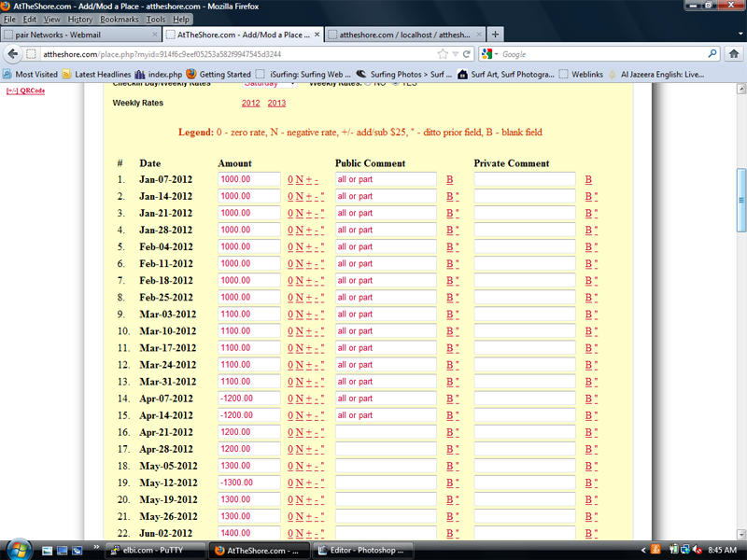Viewport: 747px width, 560px height.
Task: Expand hidden system tray icons arrow
Action: point(642,551)
